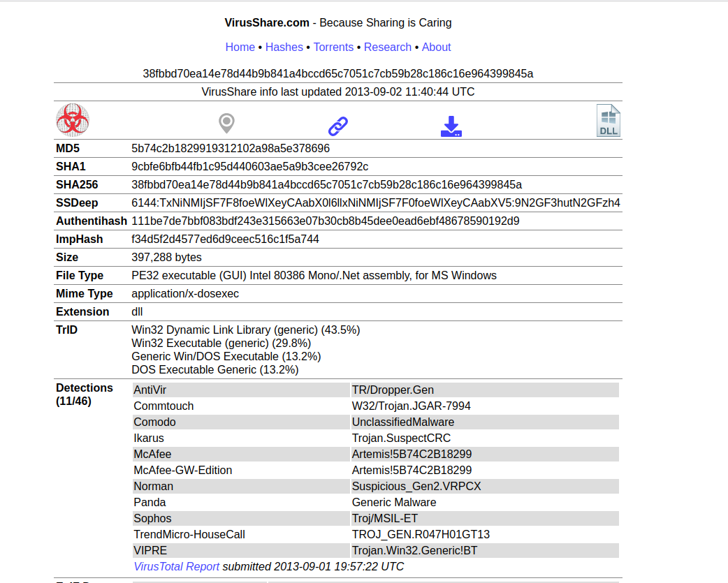Click the TrID row label

(67, 330)
